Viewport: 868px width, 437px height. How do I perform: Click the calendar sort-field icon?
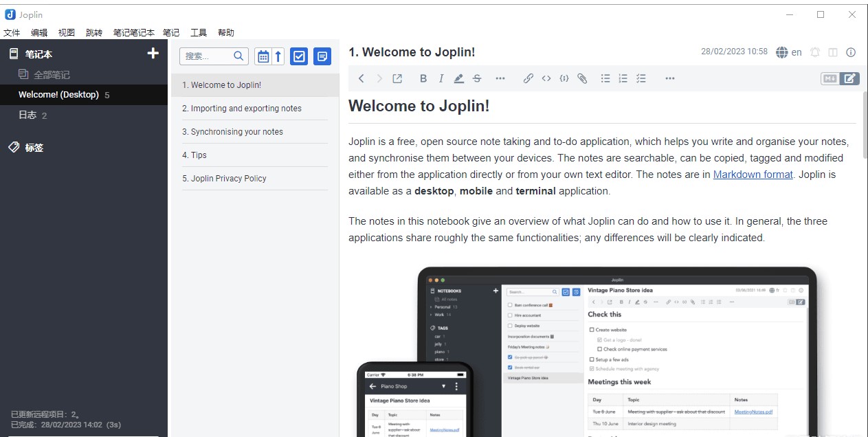[x=263, y=56]
